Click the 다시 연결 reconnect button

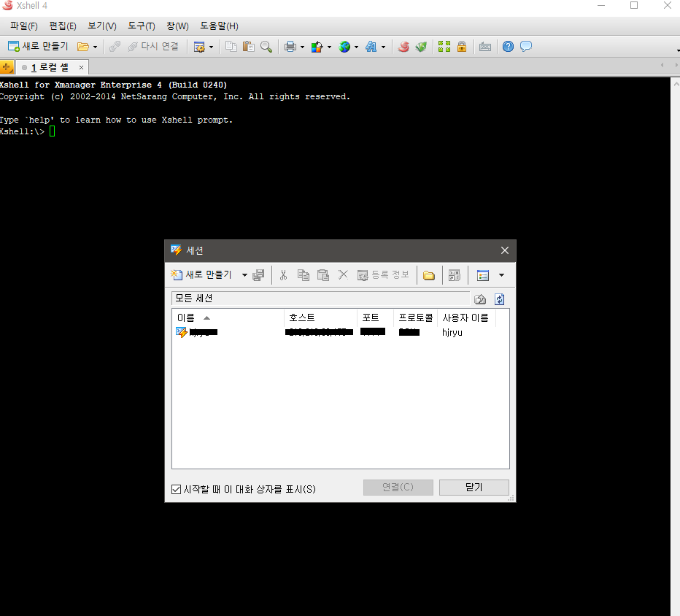(x=153, y=47)
